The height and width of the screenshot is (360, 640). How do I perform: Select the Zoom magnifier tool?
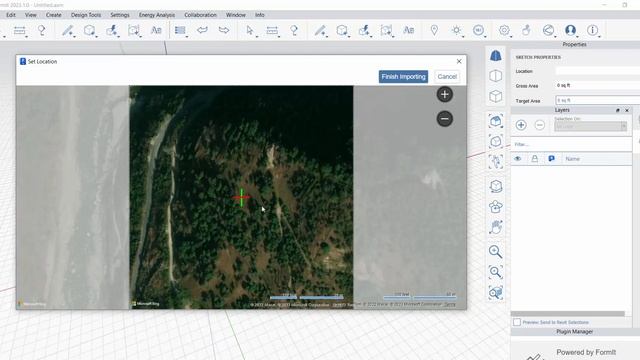pyautogui.click(x=496, y=251)
